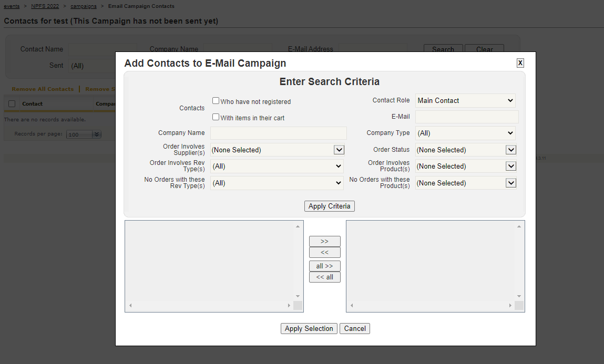
Task: Open the campaigns breadcrumb link
Action: 83,6
